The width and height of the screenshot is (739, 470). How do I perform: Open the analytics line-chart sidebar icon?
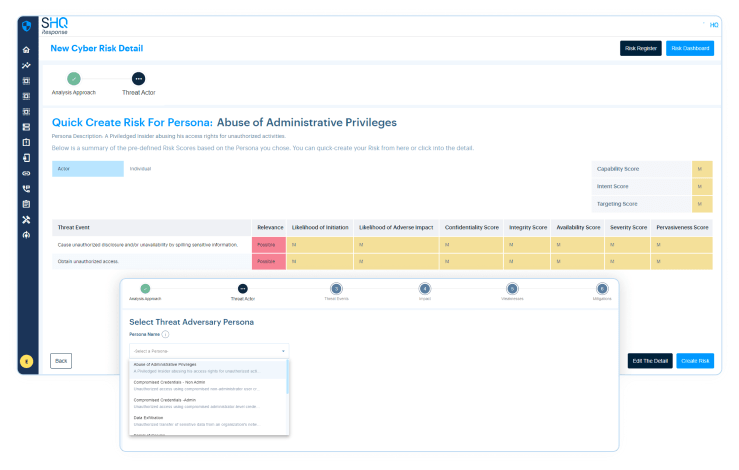point(26,65)
